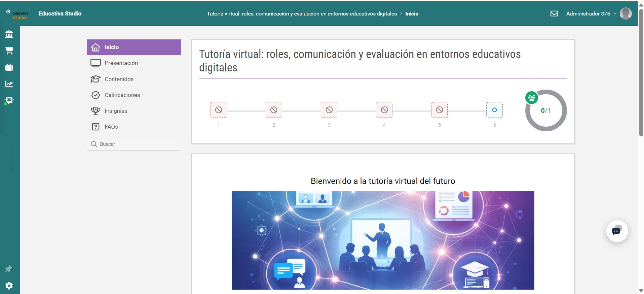Screen dimensions: 644x294
Task: Click the Educativa Studio logo
Action: point(17,14)
